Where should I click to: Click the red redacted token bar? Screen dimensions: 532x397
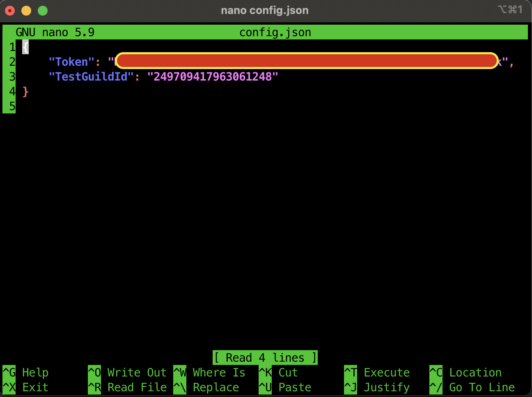(306, 61)
